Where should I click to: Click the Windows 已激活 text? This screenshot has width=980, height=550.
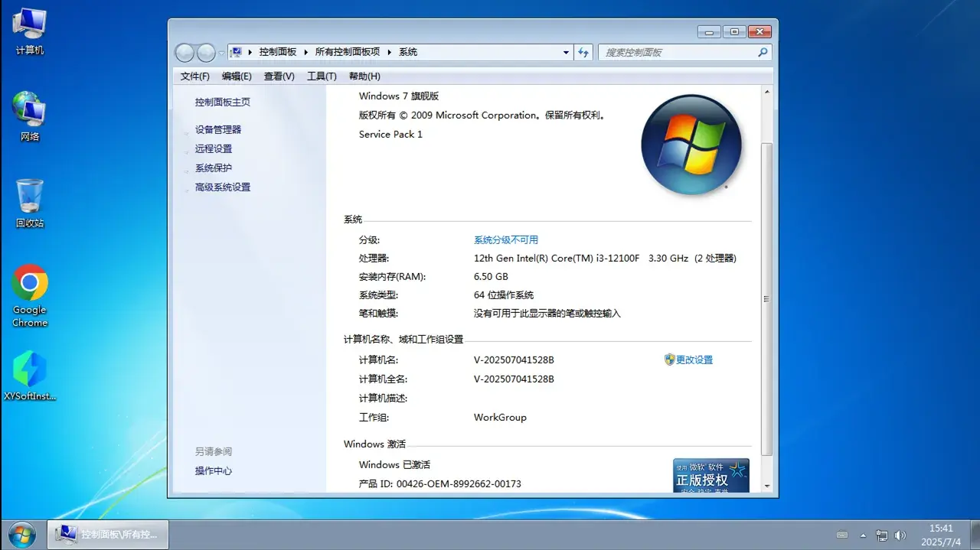(394, 464)
